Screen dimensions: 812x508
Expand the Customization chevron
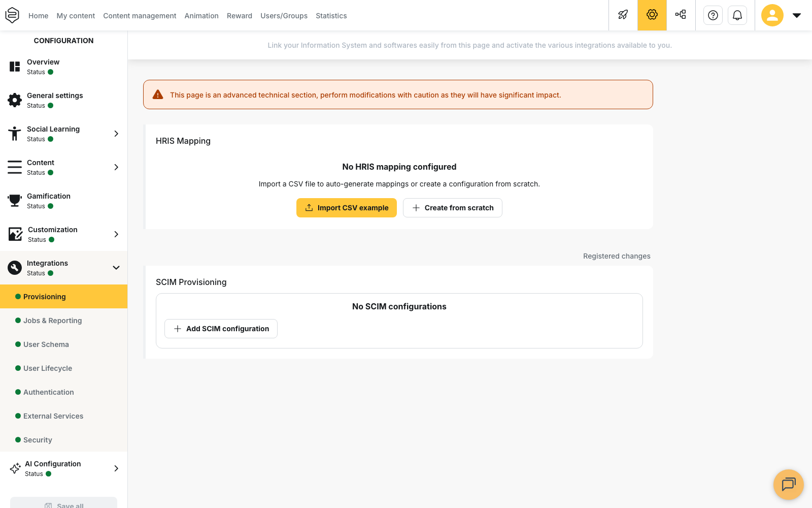116,234
